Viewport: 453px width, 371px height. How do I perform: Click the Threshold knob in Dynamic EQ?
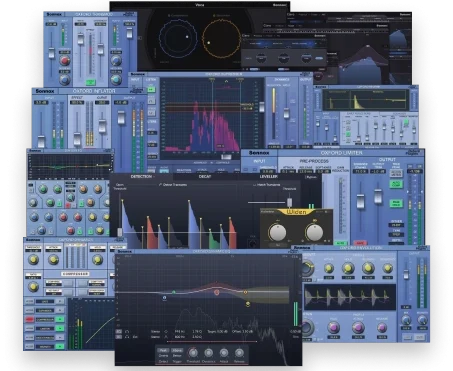tap(193, 353)
